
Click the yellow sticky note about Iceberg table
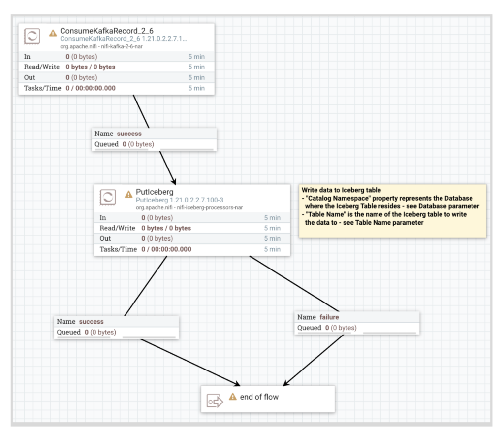[x=392, y=210]
